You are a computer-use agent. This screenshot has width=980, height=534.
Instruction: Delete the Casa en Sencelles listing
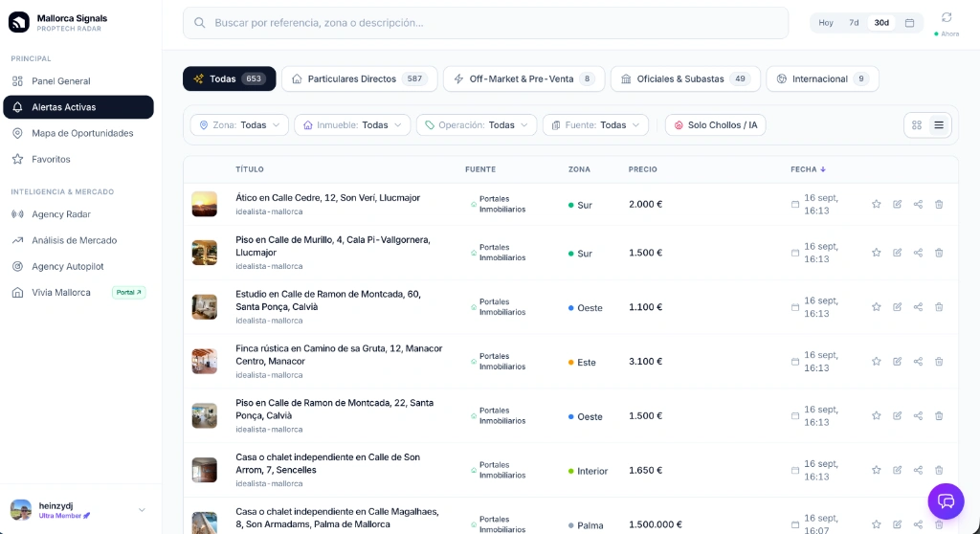coord(939,470)
